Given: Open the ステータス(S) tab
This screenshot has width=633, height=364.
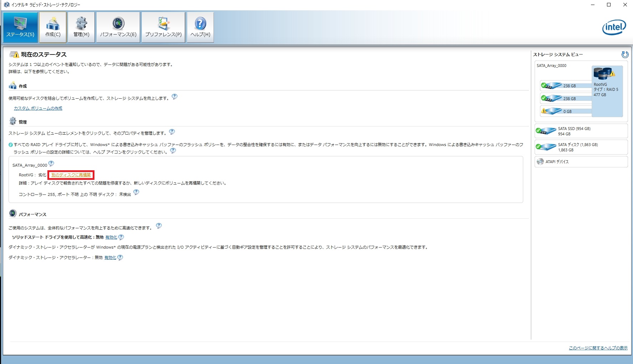Looking at the screenshot, I should 20,27.
